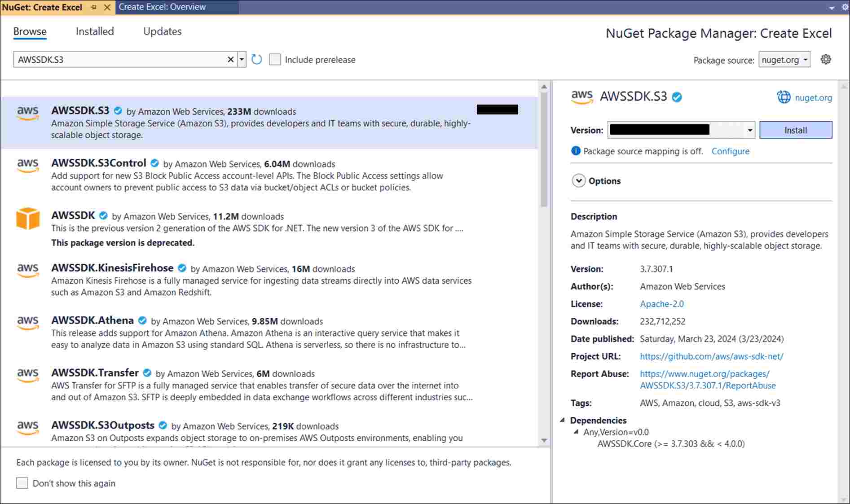Open the Package source dropdown
Image resolution: width=850 pixels, height=504 pixels.
click(x=784, y=60)
